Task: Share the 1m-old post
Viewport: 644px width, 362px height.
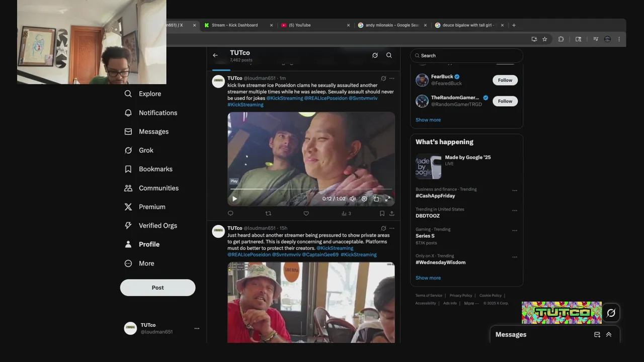Action: tap(391, 213)
